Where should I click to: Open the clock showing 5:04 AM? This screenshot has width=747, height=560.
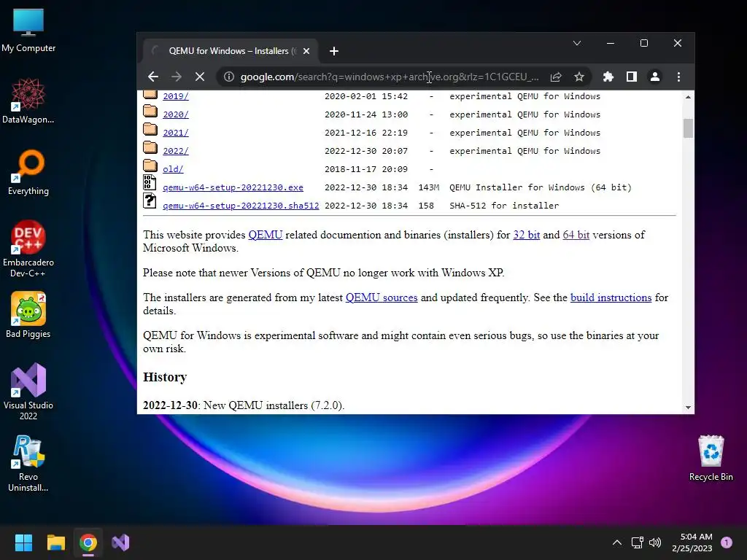pyautogui.click(x=692, y=542)
